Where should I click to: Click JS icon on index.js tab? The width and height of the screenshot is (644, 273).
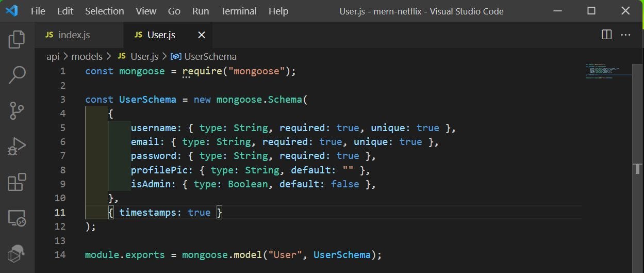49,35
